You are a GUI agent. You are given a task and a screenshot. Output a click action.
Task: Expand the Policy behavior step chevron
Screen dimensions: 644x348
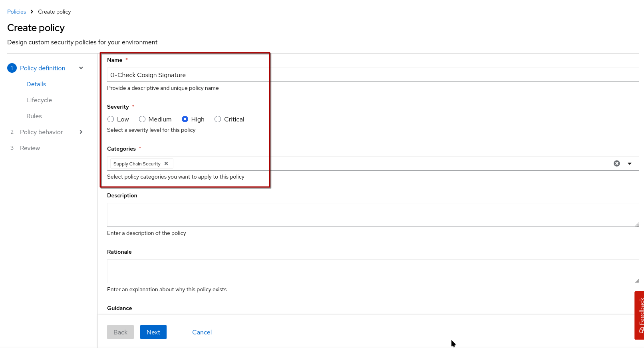point(81,132)
